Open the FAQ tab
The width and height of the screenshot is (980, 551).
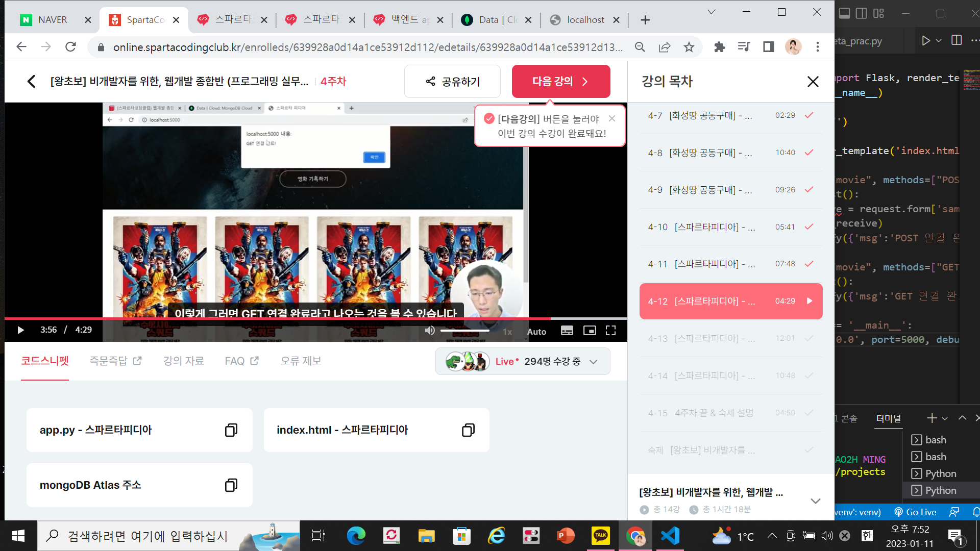click(241, 361)
